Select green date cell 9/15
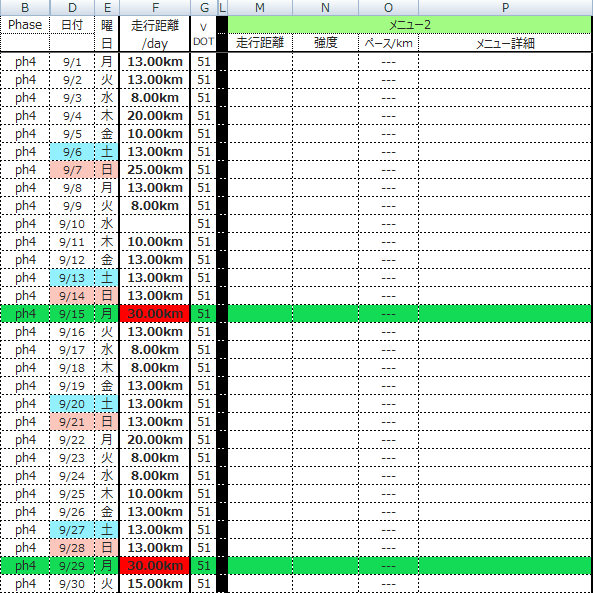 (x=72, y=314)
